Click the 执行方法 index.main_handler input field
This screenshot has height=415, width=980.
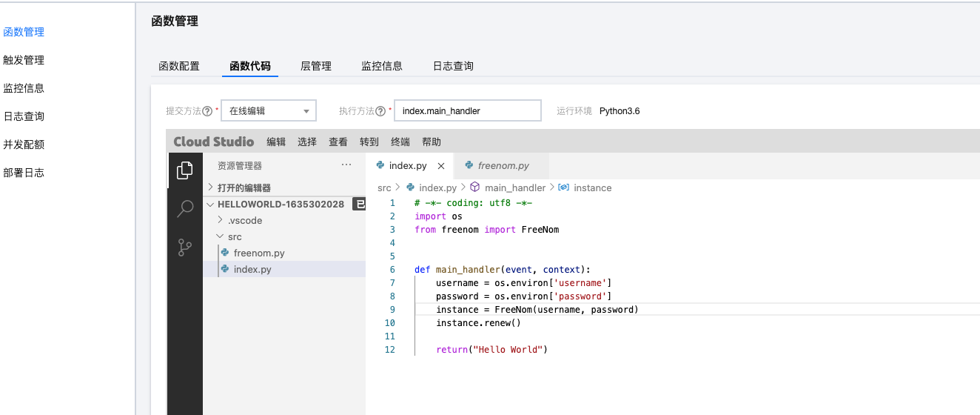pyautogui.click(x=467, y=111)
